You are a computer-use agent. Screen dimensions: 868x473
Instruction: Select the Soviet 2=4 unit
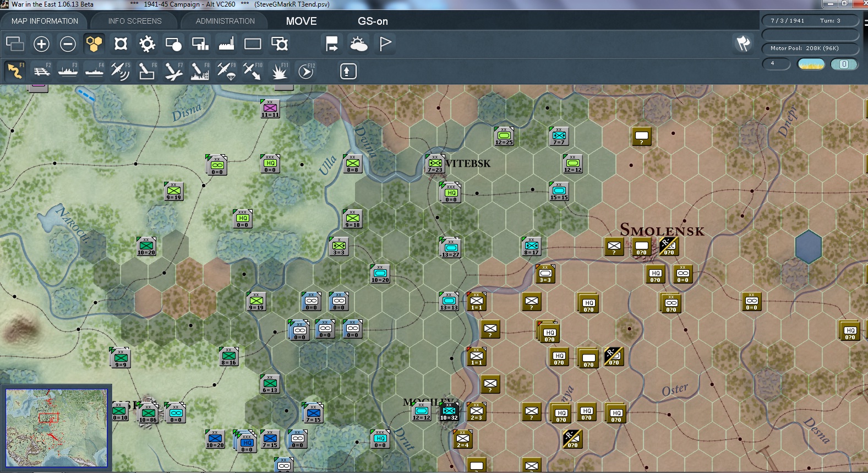463,439
